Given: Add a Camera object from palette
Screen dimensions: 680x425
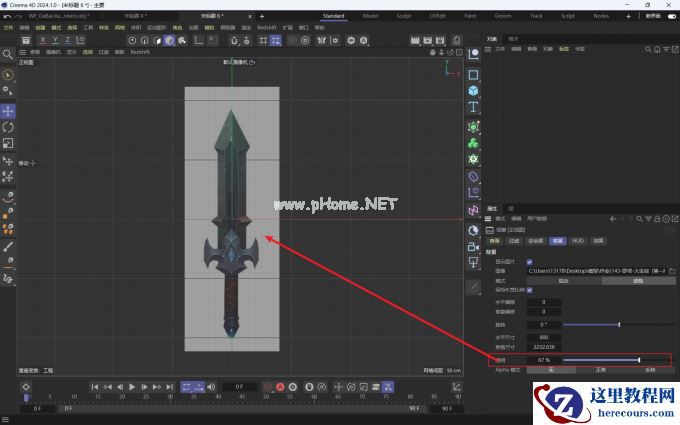Looking at the screenshot, I should pos(473,246).
